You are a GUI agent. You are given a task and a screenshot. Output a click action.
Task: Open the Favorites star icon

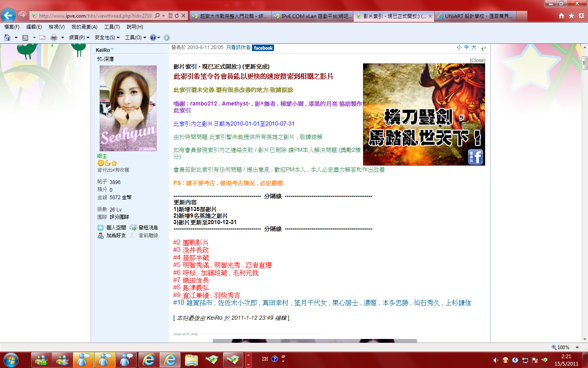(571, 16)
